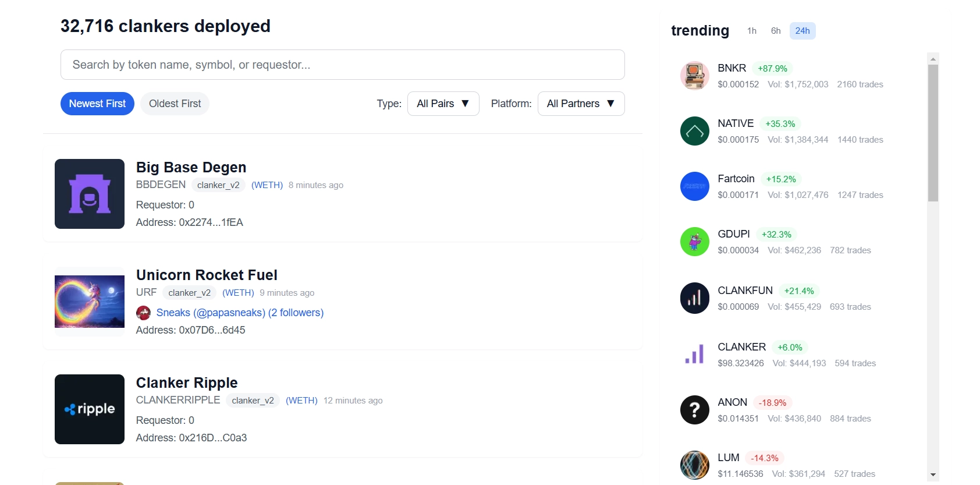Open Sneaks (@papasneaks) profile link

coord(240,313)
